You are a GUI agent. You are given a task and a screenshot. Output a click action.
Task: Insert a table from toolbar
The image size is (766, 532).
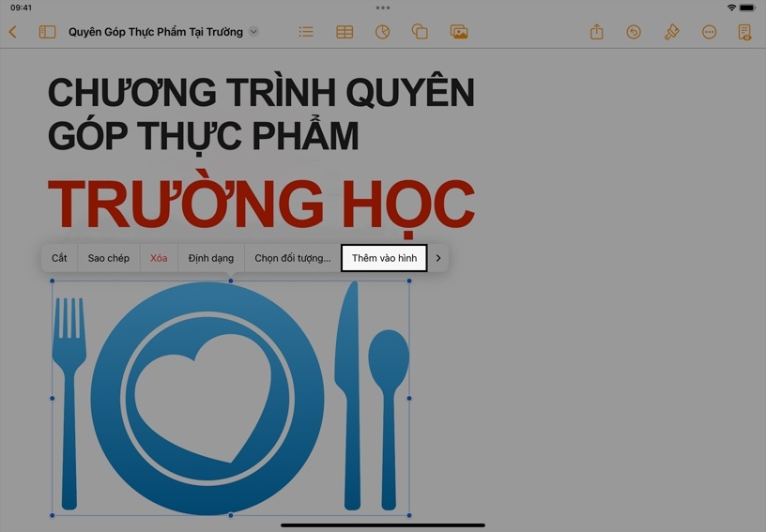345,32
